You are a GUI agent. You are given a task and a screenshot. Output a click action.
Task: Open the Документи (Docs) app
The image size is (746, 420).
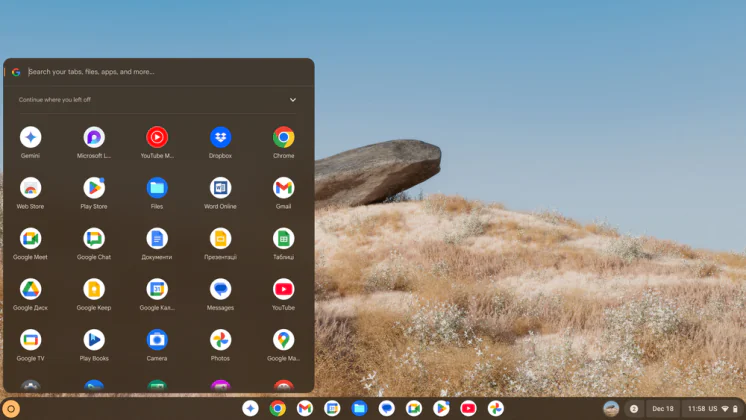(x=157, y=239)
